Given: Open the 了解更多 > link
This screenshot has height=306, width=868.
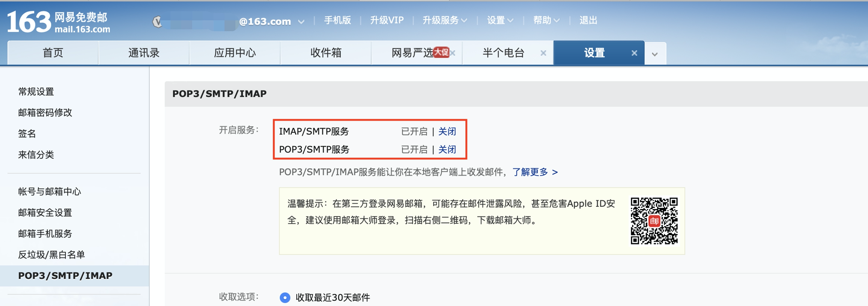Looking at the screenshot, I should click(x=535, y=172).
